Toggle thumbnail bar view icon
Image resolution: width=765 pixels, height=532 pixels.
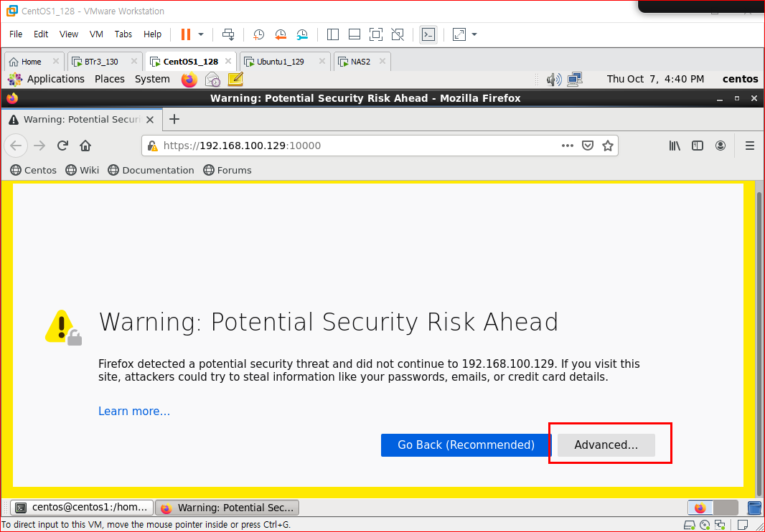pyautogui.click(x=355, y=34)
